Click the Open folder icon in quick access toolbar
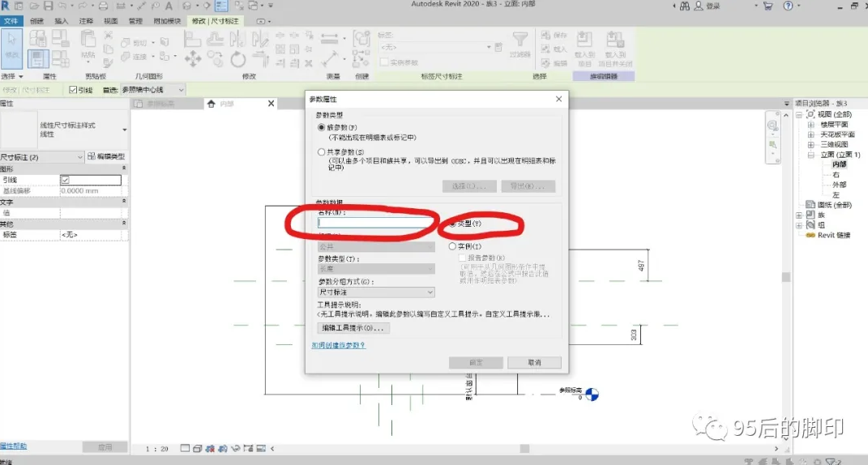The image size is (868, 465). tap(34, 6)
